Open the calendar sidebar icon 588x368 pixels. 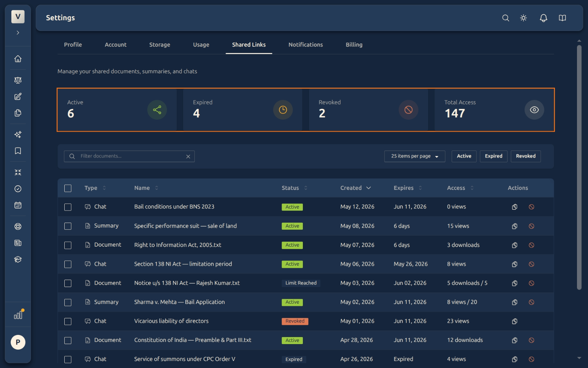click(x=18, y=205)
